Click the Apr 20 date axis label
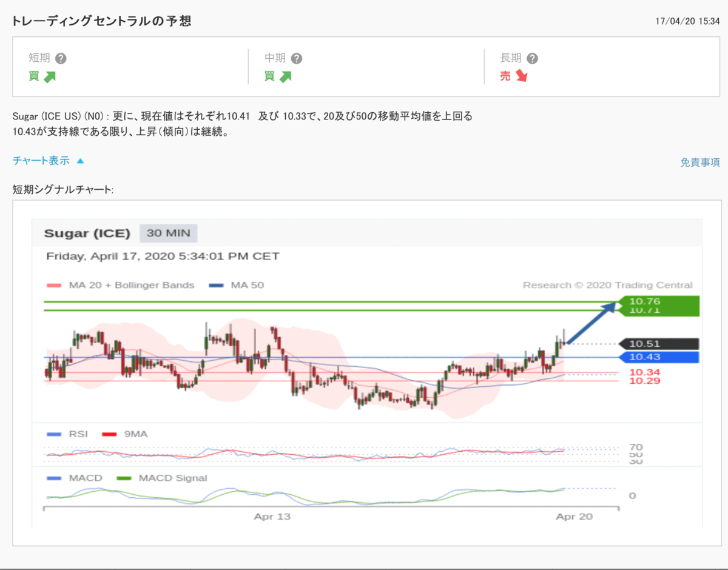 pyautogui.click(x=574, y=517)
